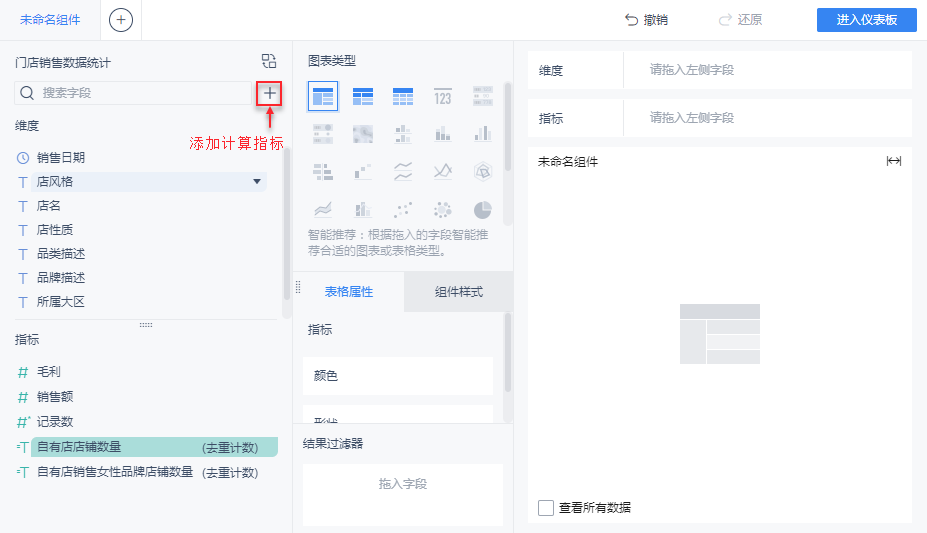
Task: Click the magnifier icon in field search
Action: 27,93
